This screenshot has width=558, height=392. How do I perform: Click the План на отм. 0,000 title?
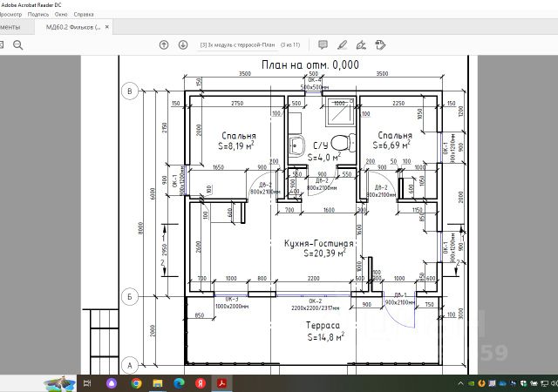point(310,64)
